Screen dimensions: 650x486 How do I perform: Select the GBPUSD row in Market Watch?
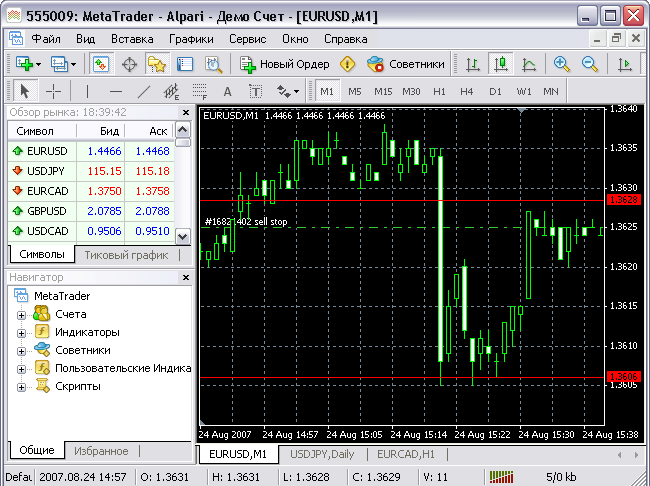[x=48, y=211]
